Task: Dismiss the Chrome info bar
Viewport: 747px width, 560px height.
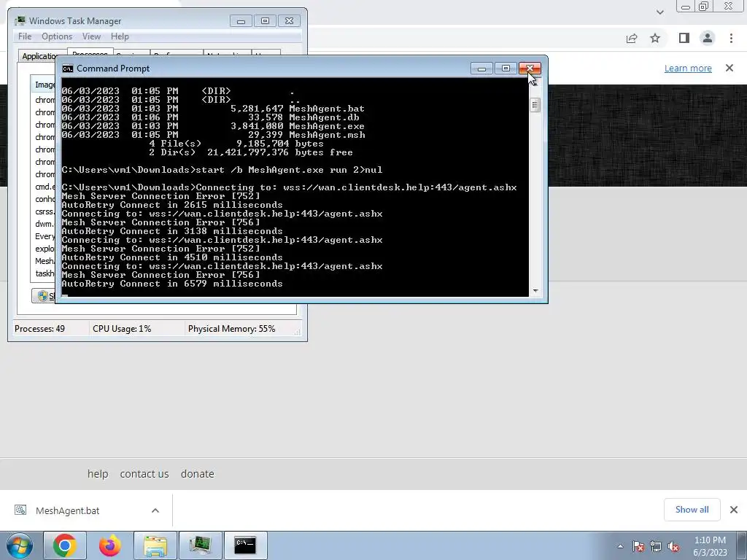Action: [729, 68]
